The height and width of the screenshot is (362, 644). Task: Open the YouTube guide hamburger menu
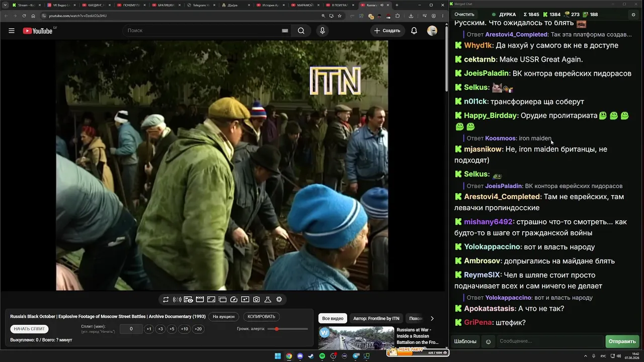12,31
